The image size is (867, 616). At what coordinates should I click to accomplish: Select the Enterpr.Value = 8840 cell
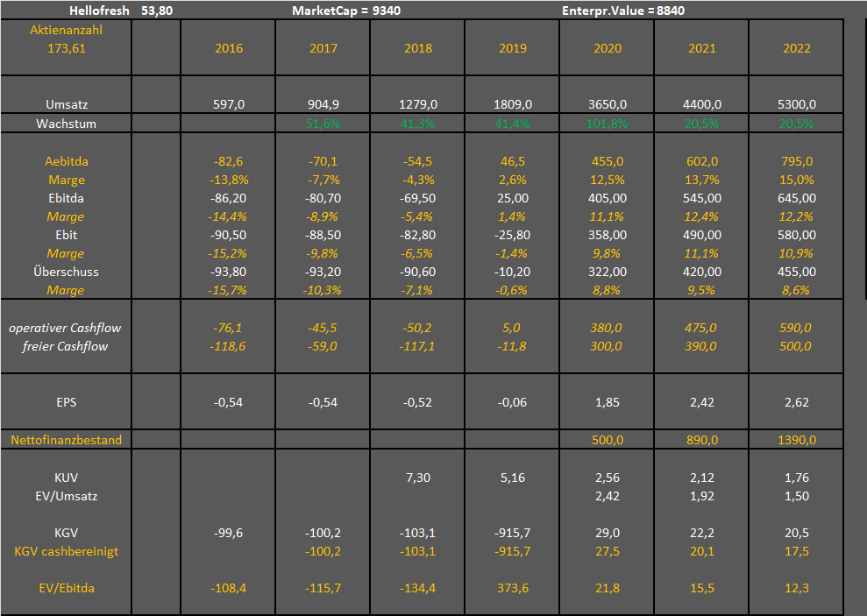click(x=623, y=11)
